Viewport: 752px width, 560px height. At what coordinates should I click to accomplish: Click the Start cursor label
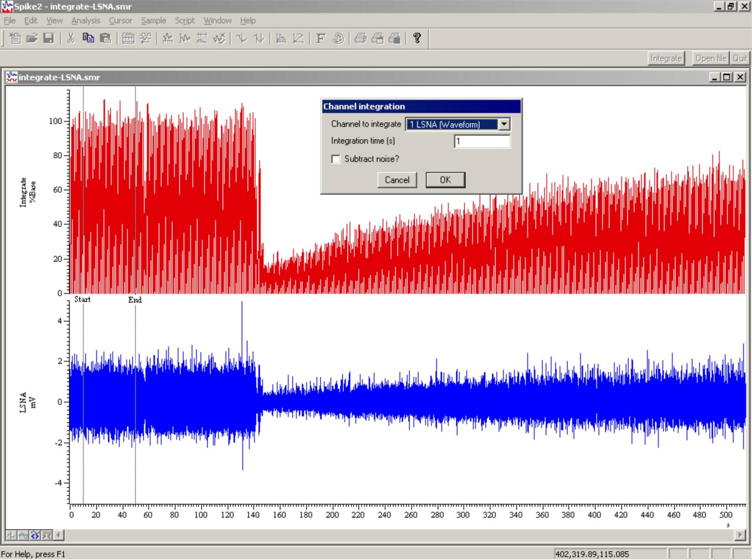point(82,299)
